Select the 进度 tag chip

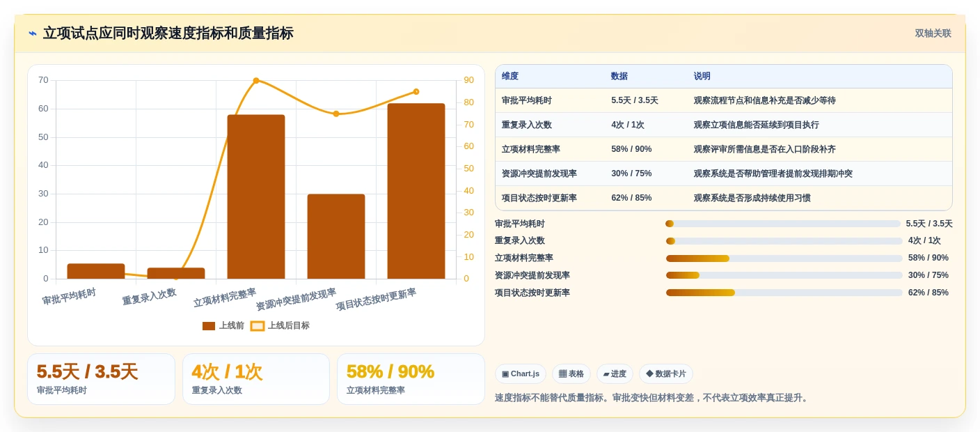pos(615,374)
